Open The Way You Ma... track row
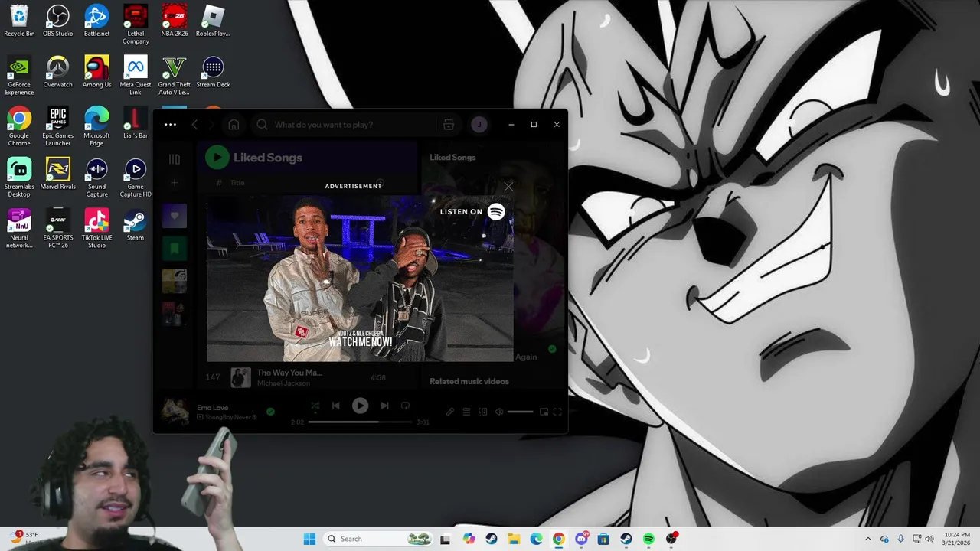Screen dimensions: 980x551 (306, 377)
